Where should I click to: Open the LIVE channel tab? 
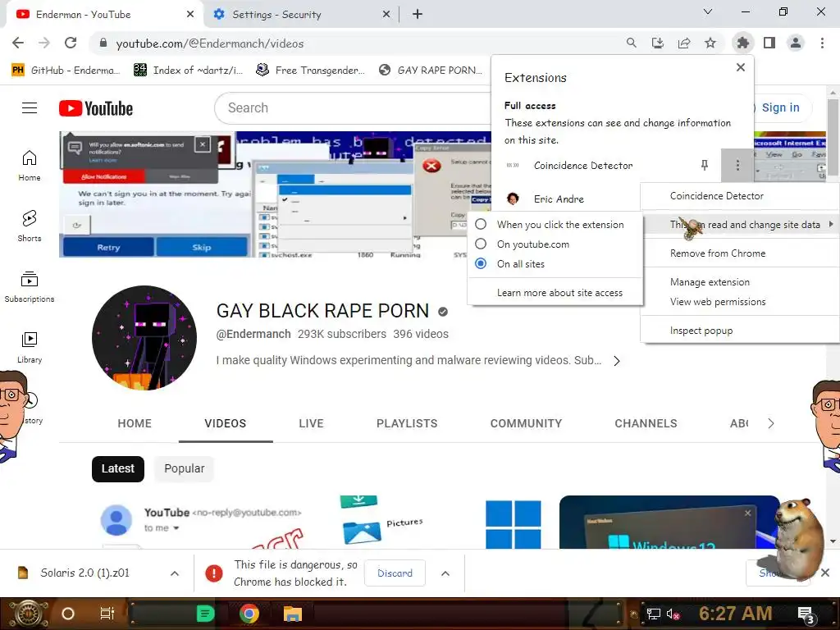(x=311, y=423)
